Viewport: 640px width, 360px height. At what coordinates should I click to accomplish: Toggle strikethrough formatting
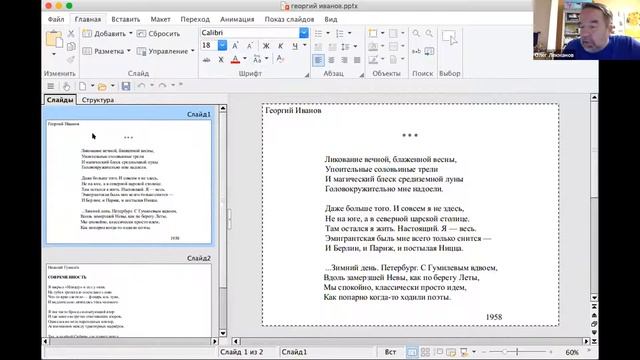pos(207,60)
